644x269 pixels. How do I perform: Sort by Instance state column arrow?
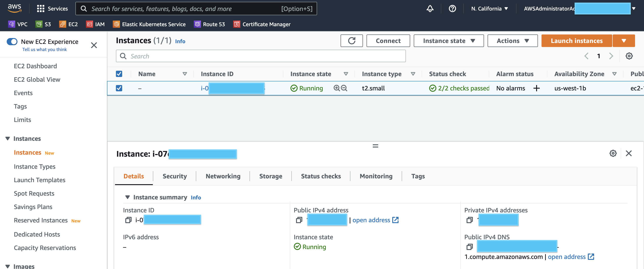346,74
